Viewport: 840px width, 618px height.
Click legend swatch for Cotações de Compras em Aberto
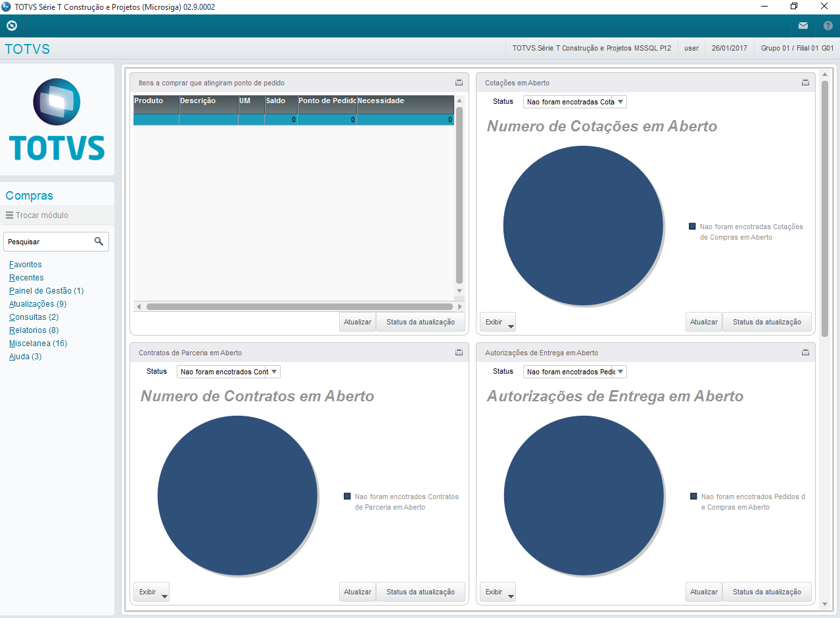tap(692, 226)
